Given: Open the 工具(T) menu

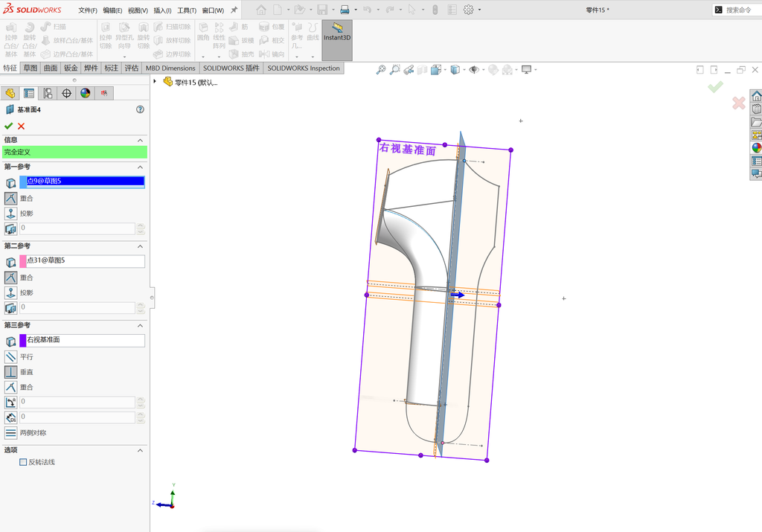Looking at the screenshot, I should 187,10.
